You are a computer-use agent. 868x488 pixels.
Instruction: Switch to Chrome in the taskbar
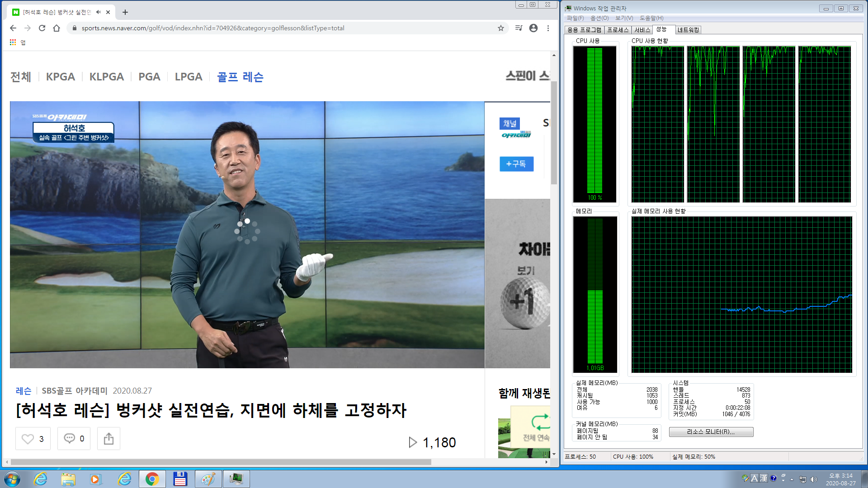pos(152,479)
